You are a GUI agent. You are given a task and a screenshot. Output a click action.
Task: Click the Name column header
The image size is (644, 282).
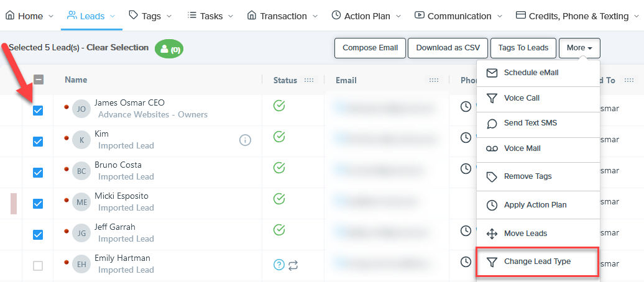point(76,80)
